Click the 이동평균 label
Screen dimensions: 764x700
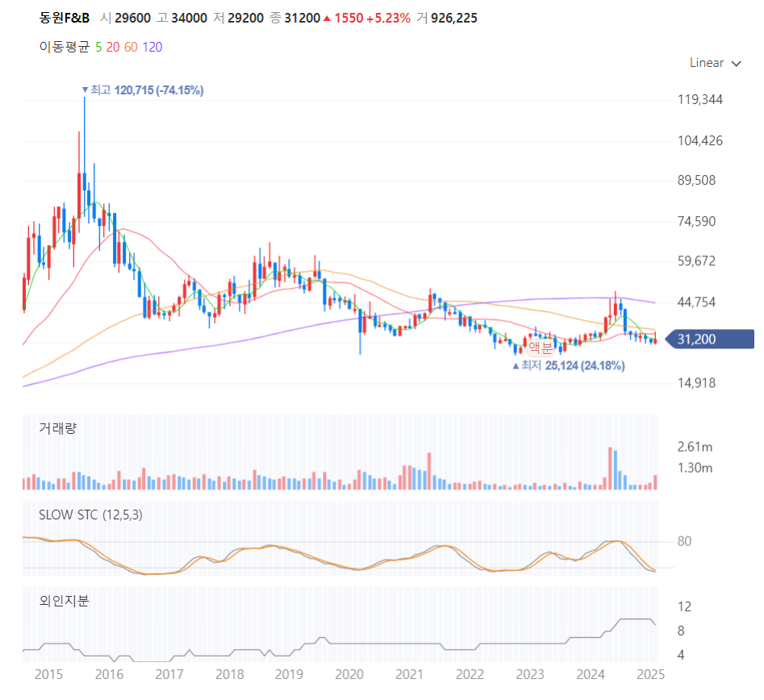pyautogui.click(x=65, y=48)
